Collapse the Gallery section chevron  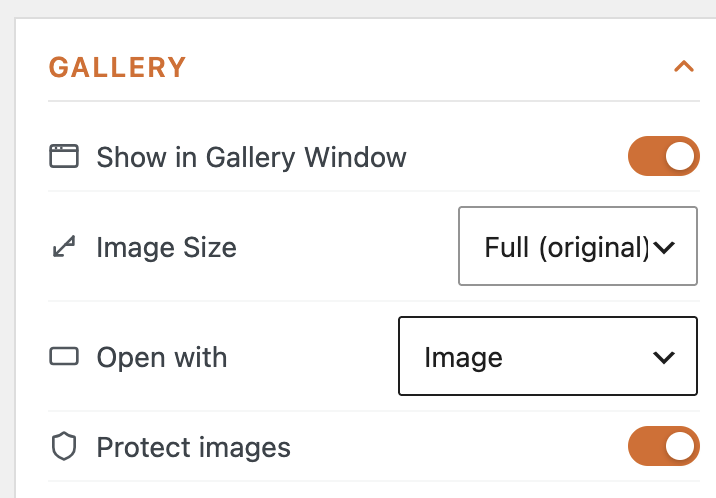[x=684, y=67]
